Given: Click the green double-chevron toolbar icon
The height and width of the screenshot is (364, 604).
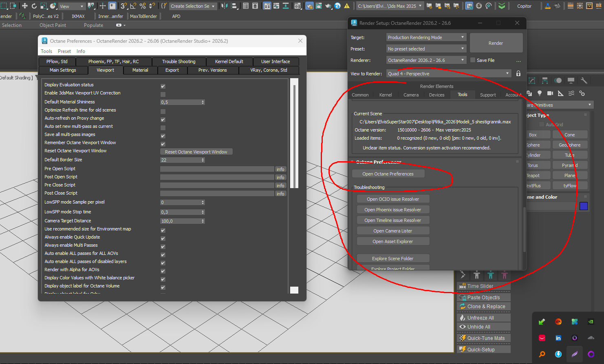Looking at the screenshot, I should tap(502, 6).
